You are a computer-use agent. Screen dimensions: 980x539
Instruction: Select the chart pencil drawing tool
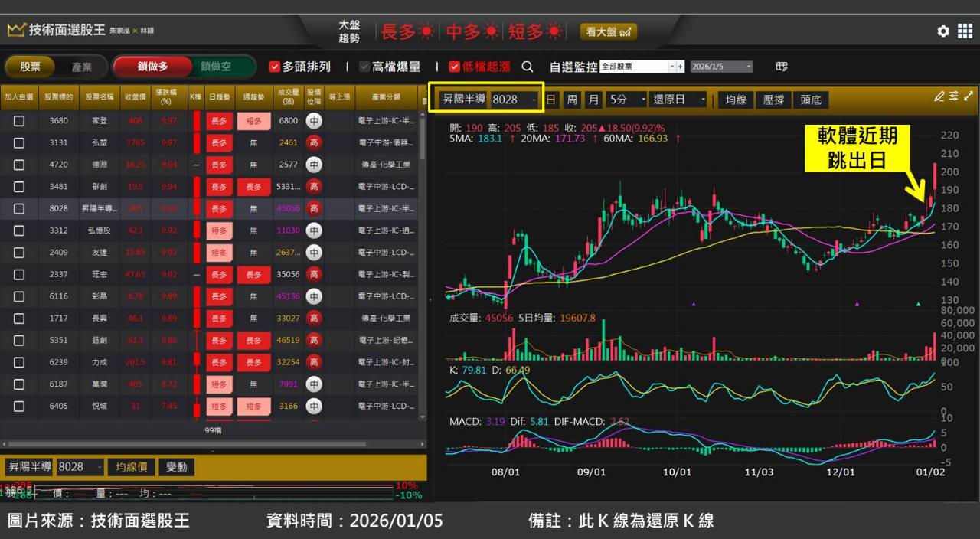(x=939, y=96)
